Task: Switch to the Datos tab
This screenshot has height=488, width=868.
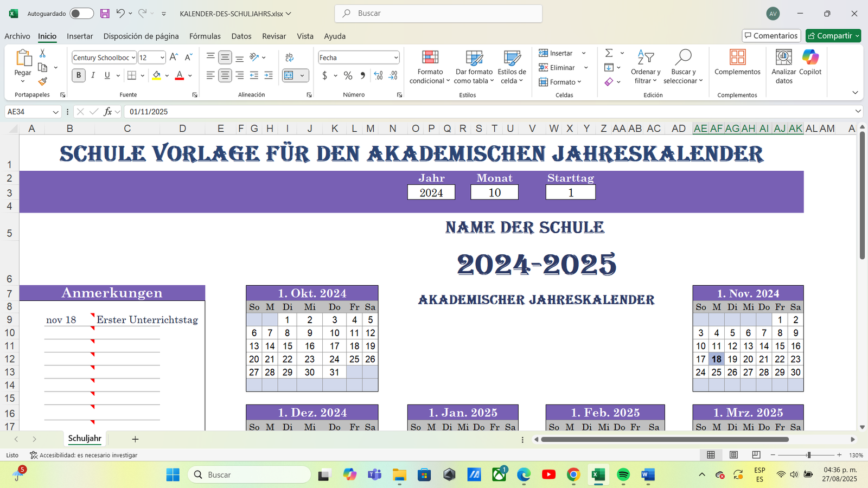Action: point(241,36)
